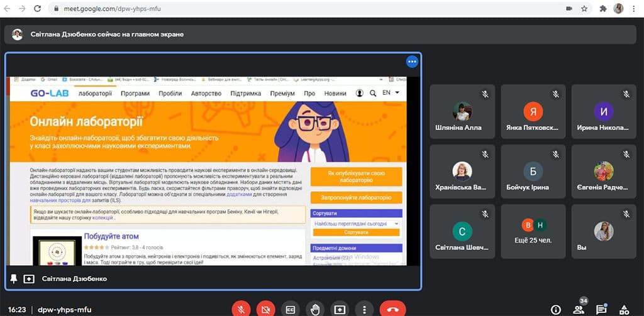Open the Chrome profile avatar
The height and width of the screenshot is (316, 644).
pyautogui.click(x=619, y=9)
